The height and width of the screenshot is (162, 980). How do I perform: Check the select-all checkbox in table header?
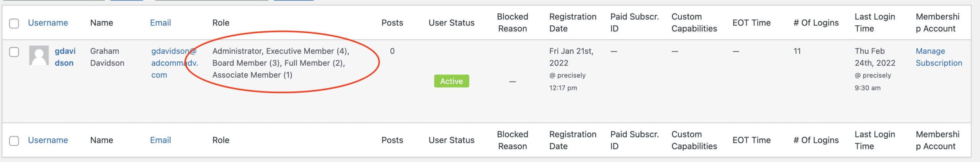point(14,23)
